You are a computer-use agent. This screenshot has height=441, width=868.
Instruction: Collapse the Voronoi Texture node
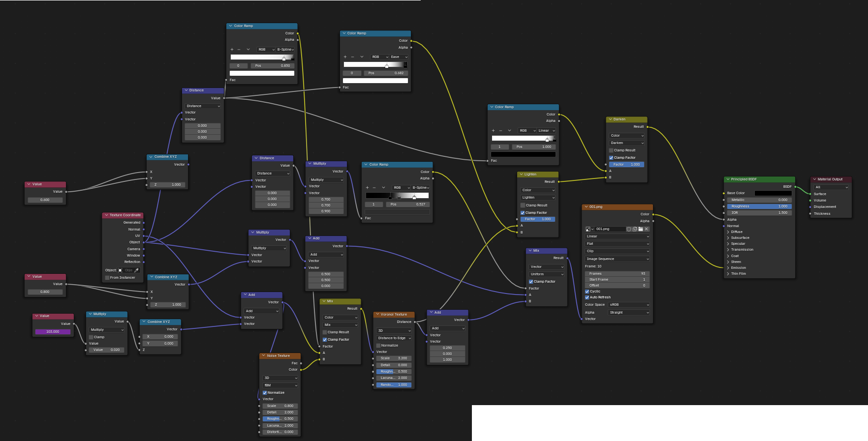tap(378, 315)
